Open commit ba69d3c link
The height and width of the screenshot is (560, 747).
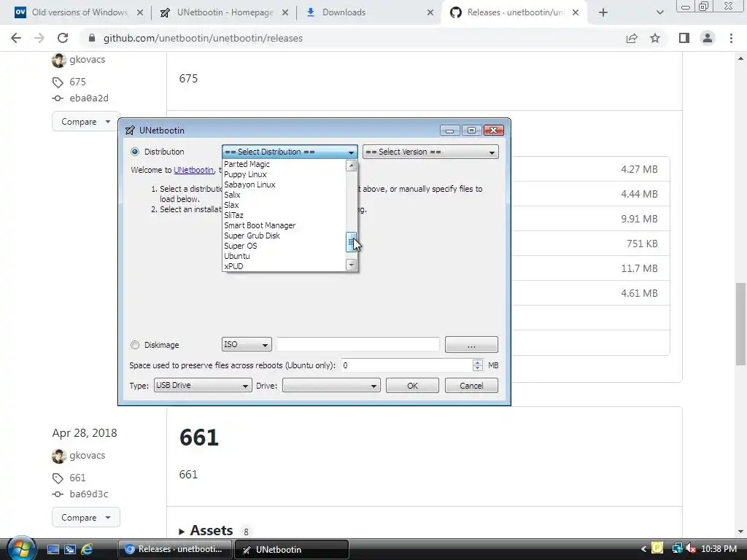pyautogui.click(x=89, y=494)
